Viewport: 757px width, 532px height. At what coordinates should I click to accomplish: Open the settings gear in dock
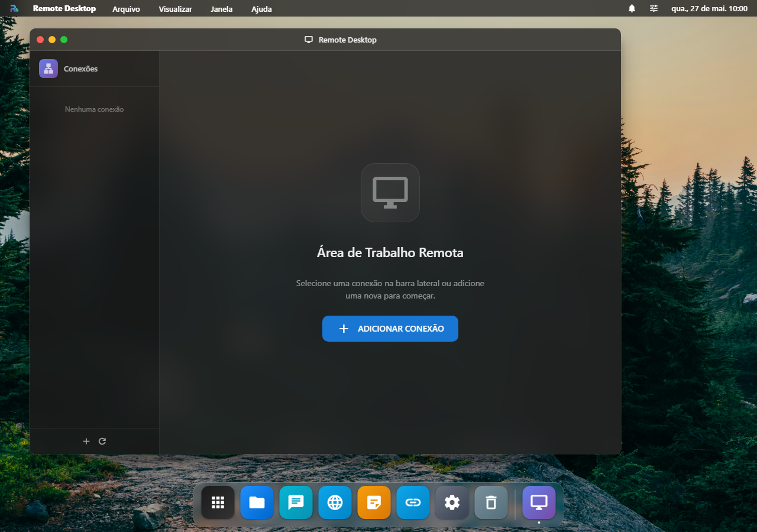[452, 502]
